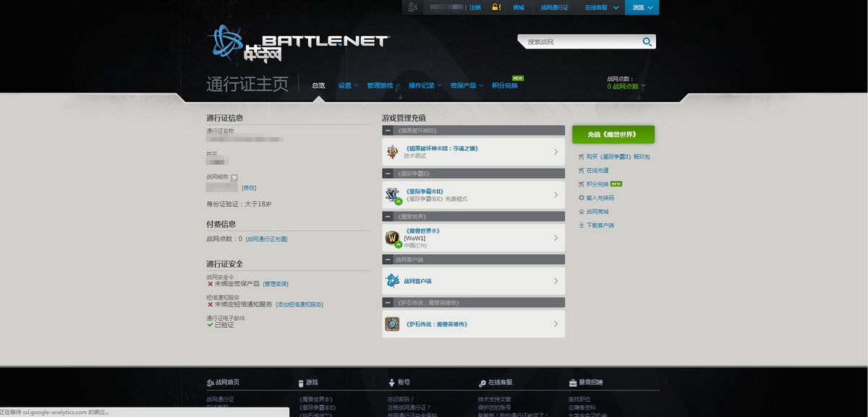Click the StarCraft II game icon
The image size is (868, 417).
click(392, 195)
